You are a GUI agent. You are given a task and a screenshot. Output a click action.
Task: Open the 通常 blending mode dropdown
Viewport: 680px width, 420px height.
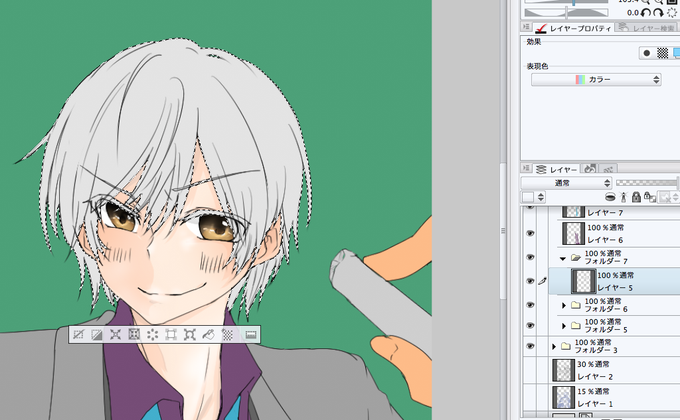coord(566,183)
